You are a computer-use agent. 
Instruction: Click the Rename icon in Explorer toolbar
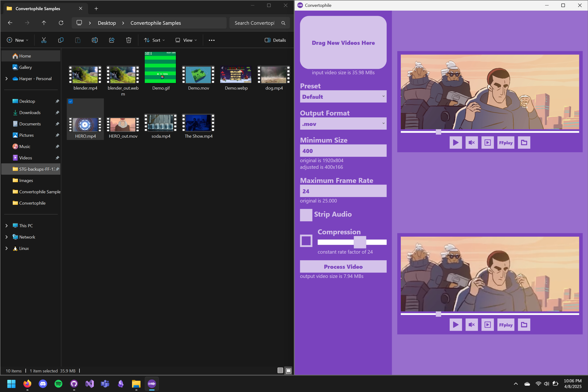[95, 40]
